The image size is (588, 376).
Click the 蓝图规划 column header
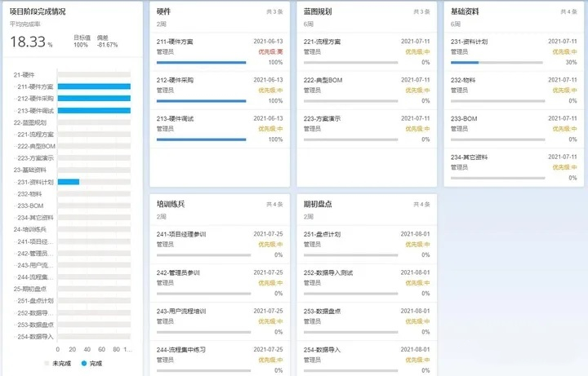coord(317,12)
